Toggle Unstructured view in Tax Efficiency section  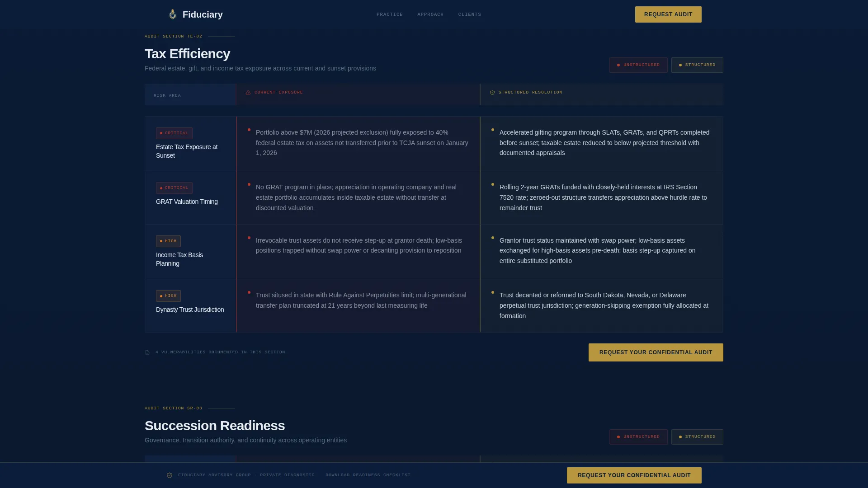[638, 65]
